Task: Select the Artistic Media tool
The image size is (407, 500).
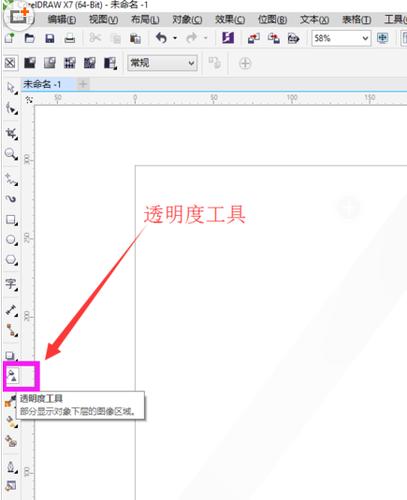Action: tap(11, 199)
